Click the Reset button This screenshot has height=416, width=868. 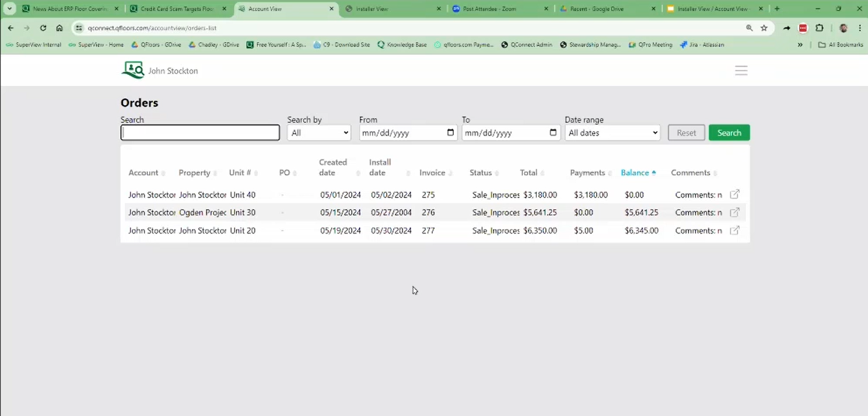tap(686, 133)
